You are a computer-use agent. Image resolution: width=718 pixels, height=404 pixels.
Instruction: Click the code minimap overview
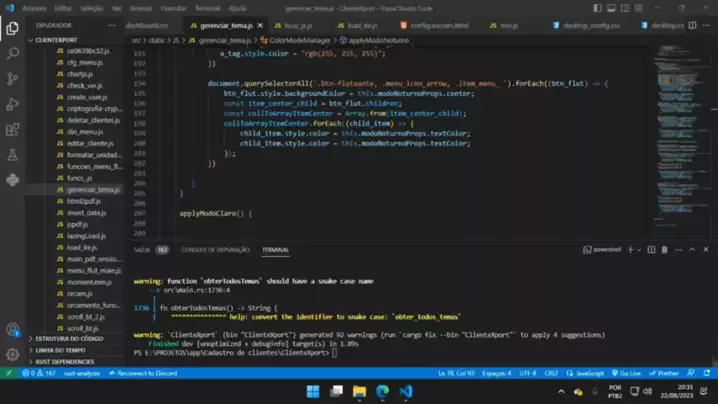[x=681, y=137]
